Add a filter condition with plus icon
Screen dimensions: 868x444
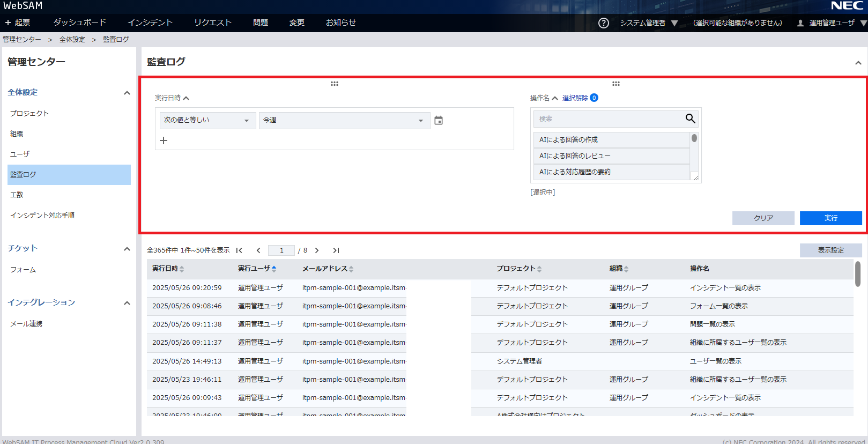[164, 140]
